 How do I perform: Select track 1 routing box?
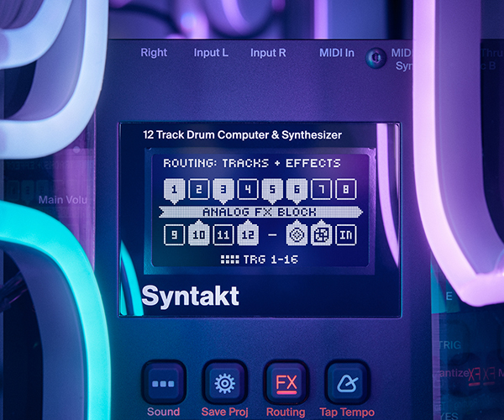pyautogui.click(x=174, y=191)
